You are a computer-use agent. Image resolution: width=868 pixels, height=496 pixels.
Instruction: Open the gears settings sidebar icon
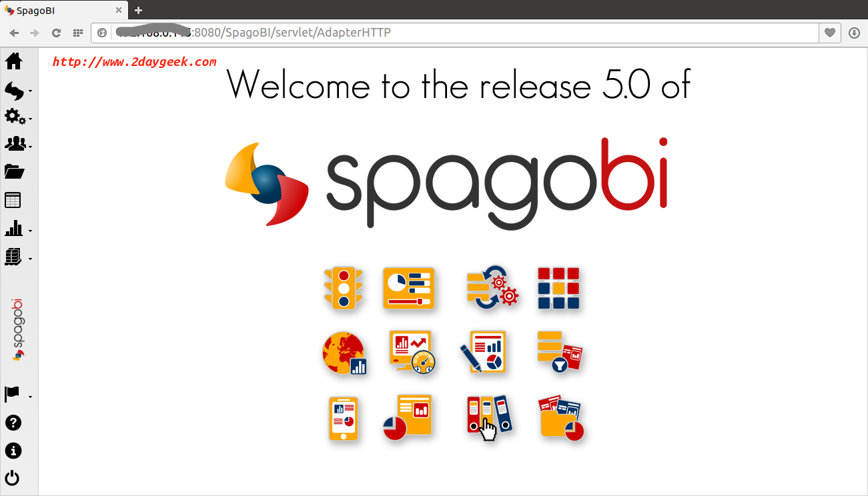point(15,117)
